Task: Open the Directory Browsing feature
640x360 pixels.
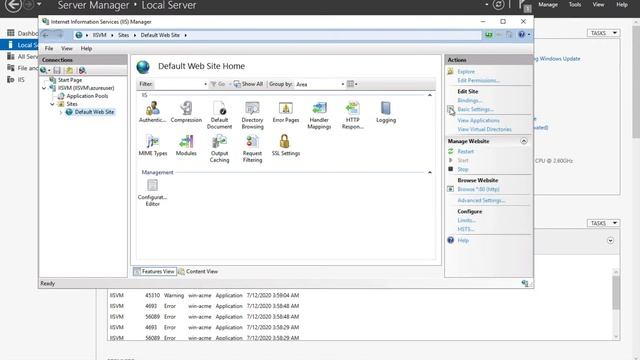Action: click(252, 116)
